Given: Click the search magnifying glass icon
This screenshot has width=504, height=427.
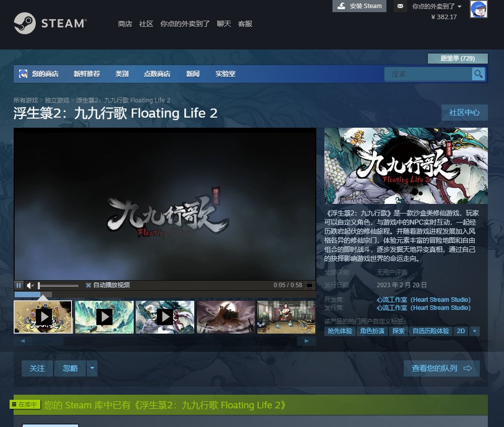Looking at the screenshot, I should (478, 74).
